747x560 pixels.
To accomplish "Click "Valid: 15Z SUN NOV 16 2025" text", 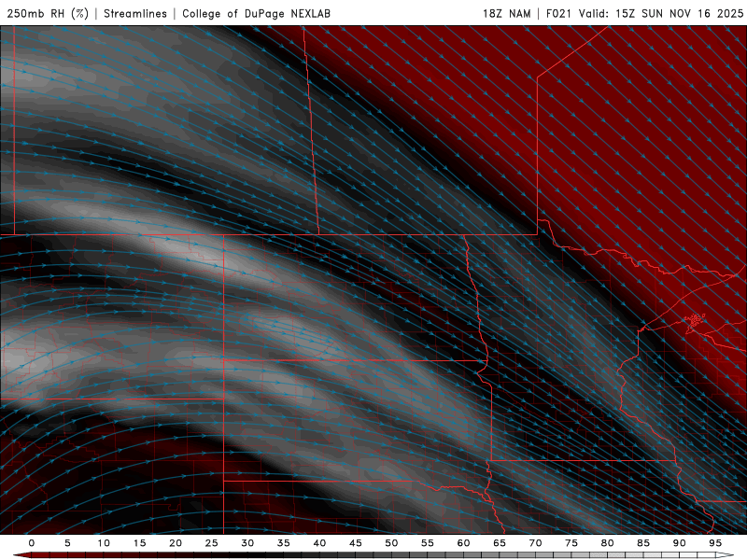I will [x=661, y=13].
